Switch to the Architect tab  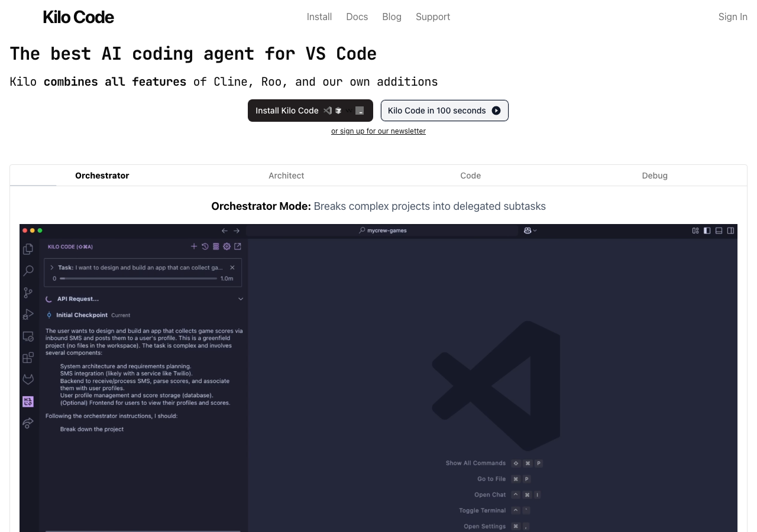(286, 176)
